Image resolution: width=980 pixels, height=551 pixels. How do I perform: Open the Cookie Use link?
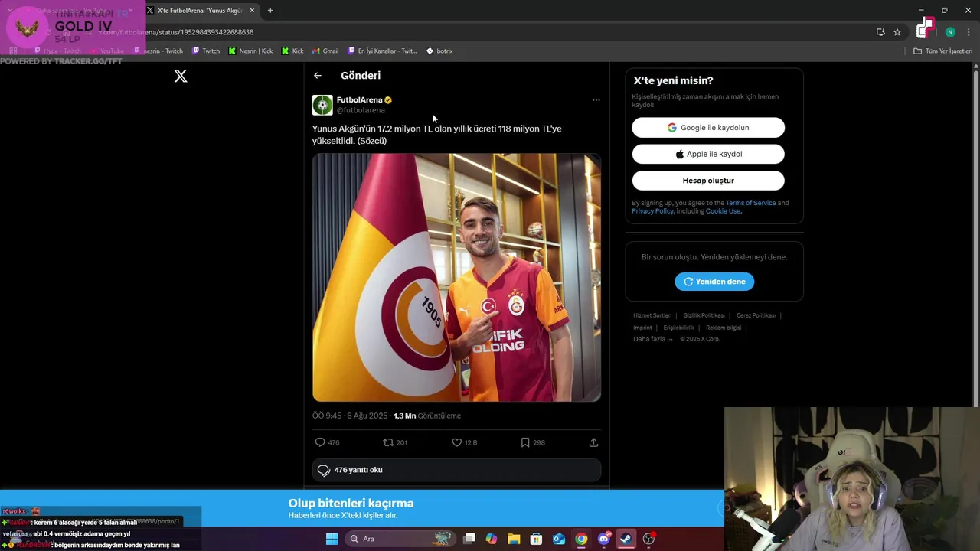(723, 211)
